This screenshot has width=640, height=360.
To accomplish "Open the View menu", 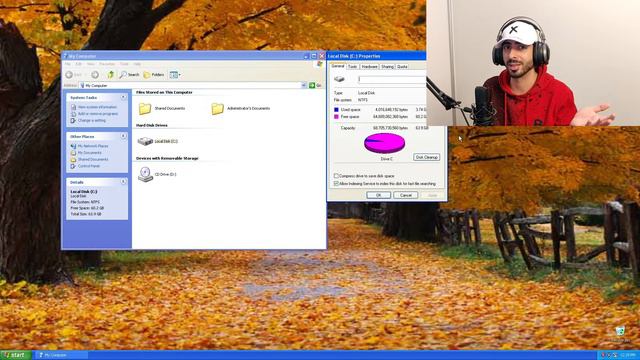I will [x=90, y=64].
